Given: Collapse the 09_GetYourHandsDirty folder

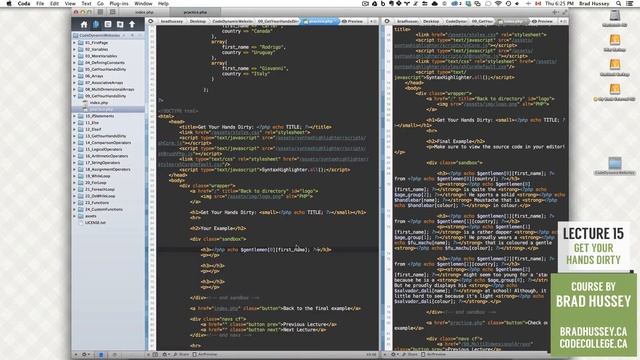Looking at the screenshot, I should click(x=75, y=96).
